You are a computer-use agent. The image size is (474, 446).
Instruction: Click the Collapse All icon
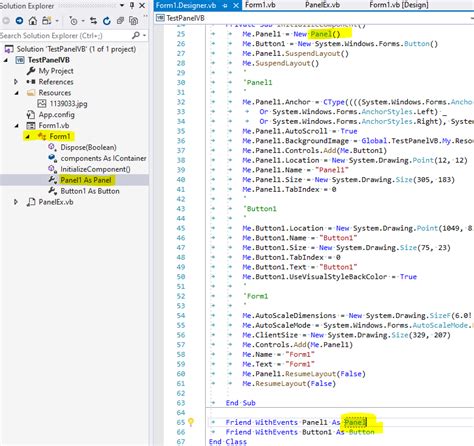tap(120, 21)
